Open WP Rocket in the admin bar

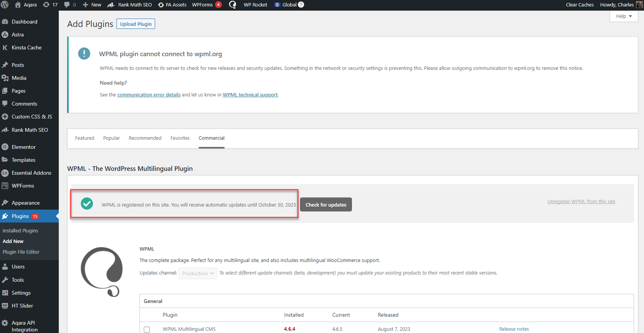pos(255,5)
